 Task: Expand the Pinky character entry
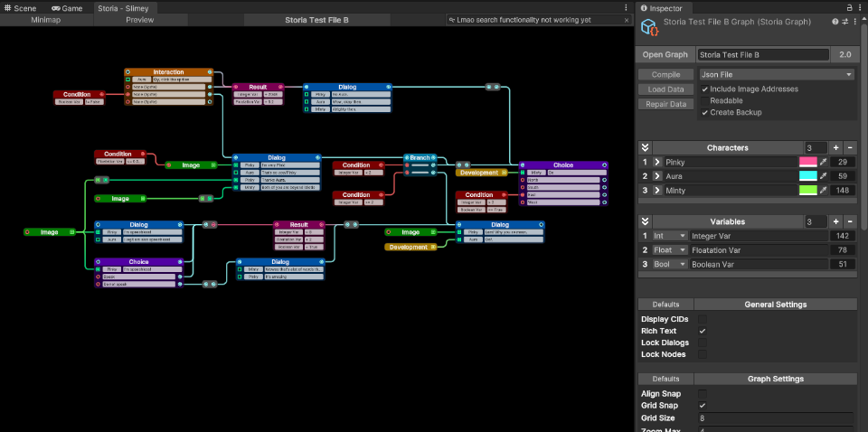pos(657,162)
